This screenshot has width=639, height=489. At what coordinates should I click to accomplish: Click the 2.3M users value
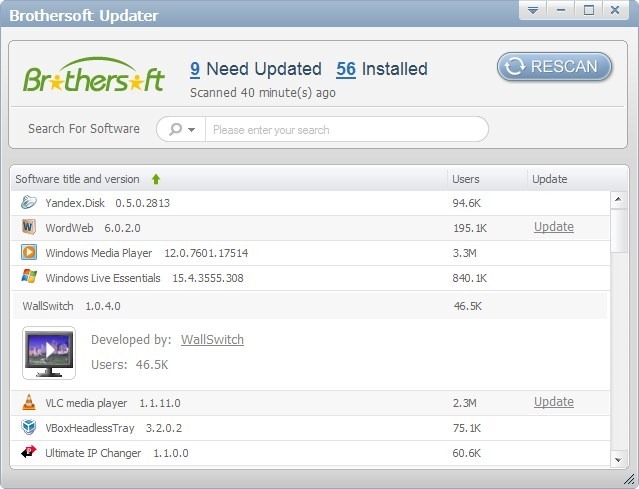click(465, 403)
